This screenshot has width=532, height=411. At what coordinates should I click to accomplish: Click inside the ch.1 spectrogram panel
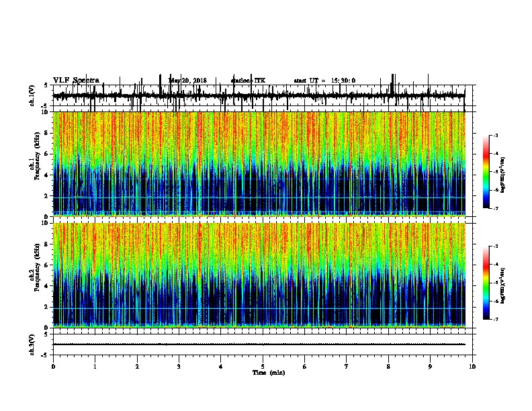point(259,164)
